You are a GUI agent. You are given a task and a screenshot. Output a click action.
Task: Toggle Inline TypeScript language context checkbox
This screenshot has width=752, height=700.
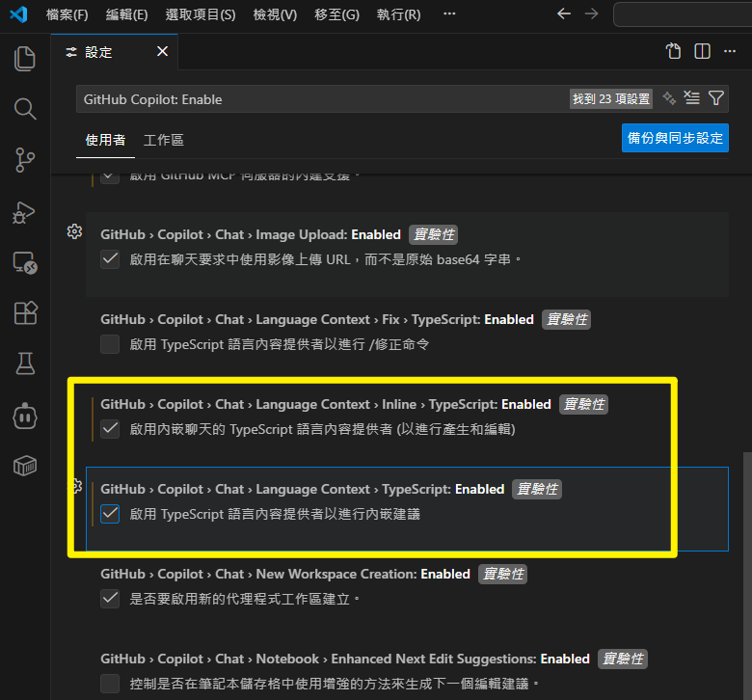point(110,429)
